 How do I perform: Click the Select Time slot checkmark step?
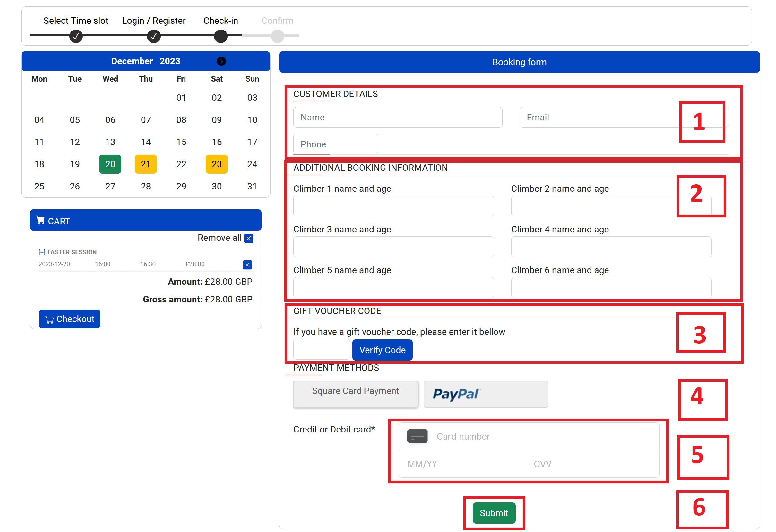click(76, 36)
